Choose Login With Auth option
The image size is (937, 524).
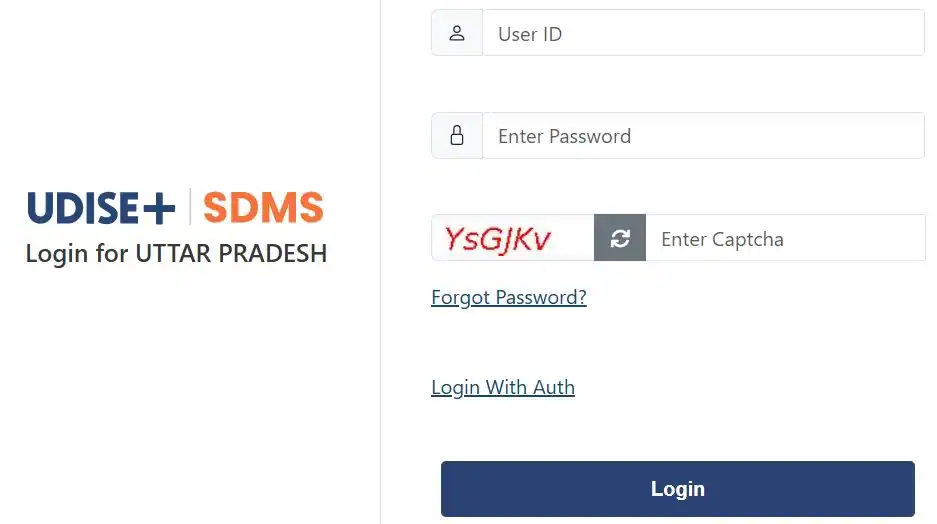(502, 387)
